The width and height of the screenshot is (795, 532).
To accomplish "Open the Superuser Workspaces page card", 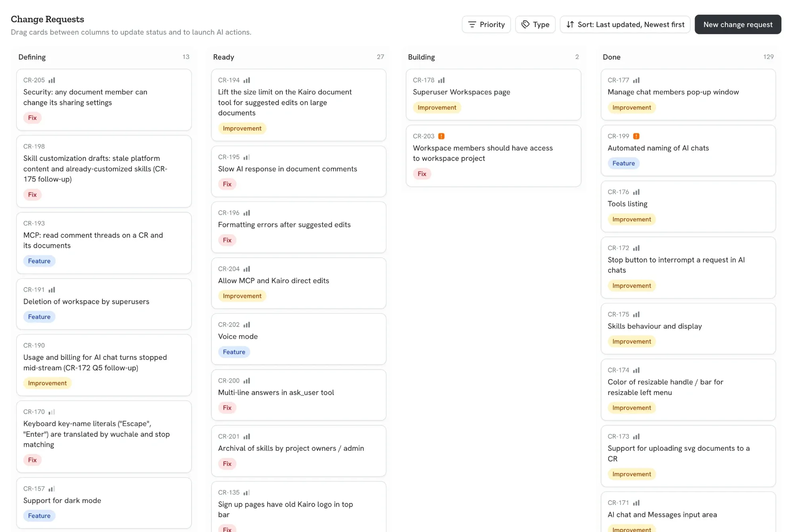I will (493, 95).
